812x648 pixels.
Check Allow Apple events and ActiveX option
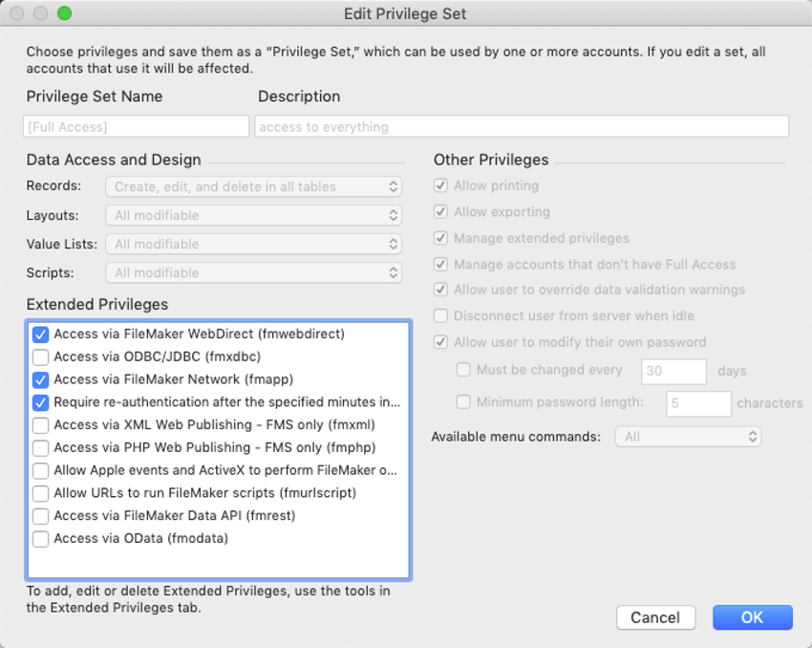click(40, 471)
